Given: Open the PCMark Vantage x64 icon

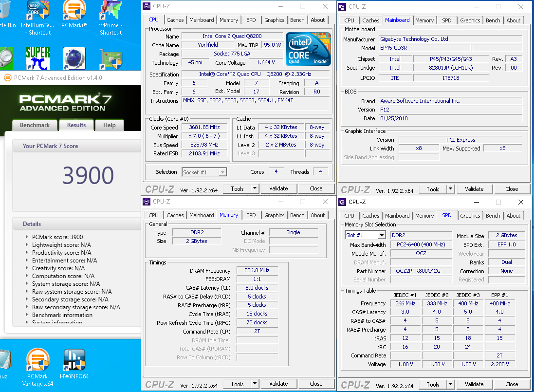Looking at the screenshot, I should click(37, 360).
